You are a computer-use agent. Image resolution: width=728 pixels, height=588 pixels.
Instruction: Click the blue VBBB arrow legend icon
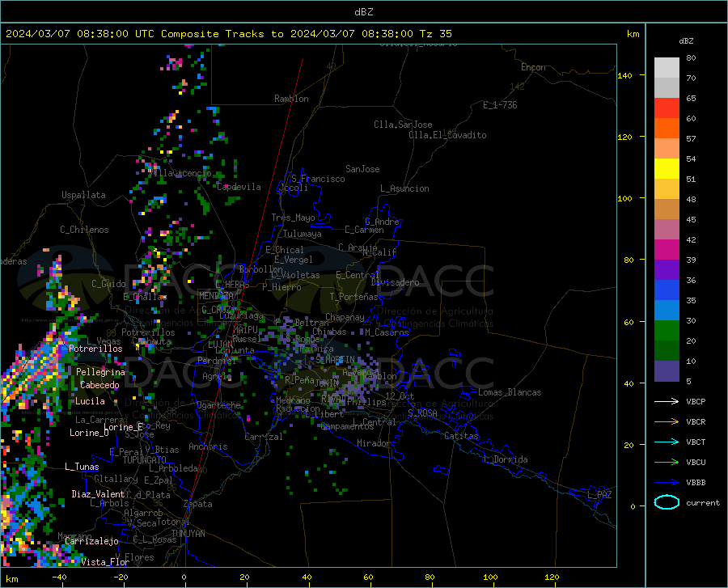(667, 483)
